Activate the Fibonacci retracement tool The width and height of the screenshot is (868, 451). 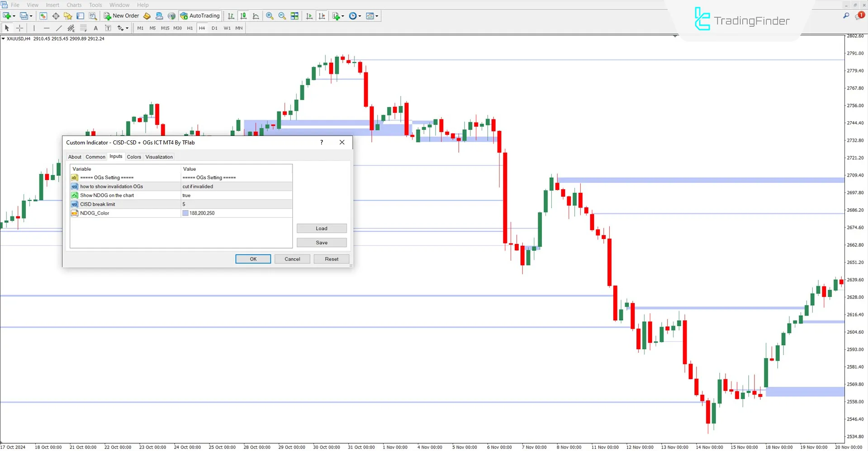coord(83,28)
